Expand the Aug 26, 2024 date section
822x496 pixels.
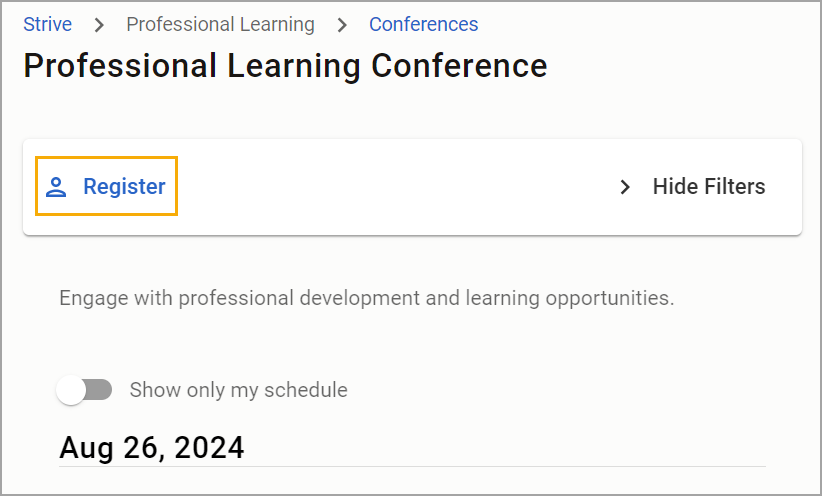(152, 447)
